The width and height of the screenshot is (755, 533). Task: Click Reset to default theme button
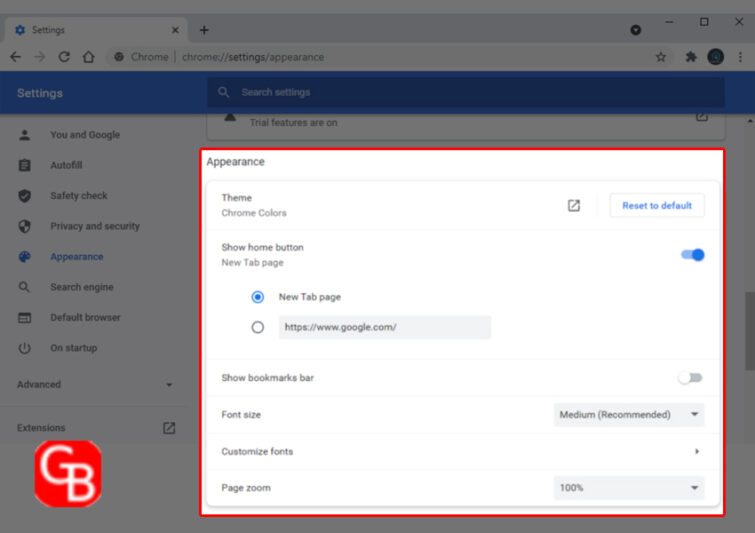pos(657,206)
